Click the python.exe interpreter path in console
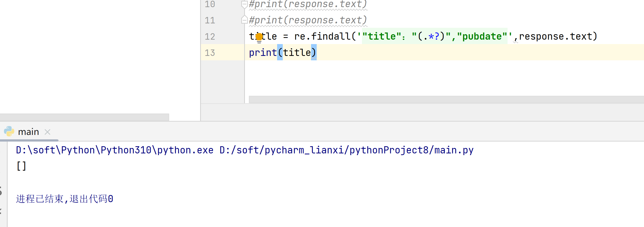 coord(115,150)
